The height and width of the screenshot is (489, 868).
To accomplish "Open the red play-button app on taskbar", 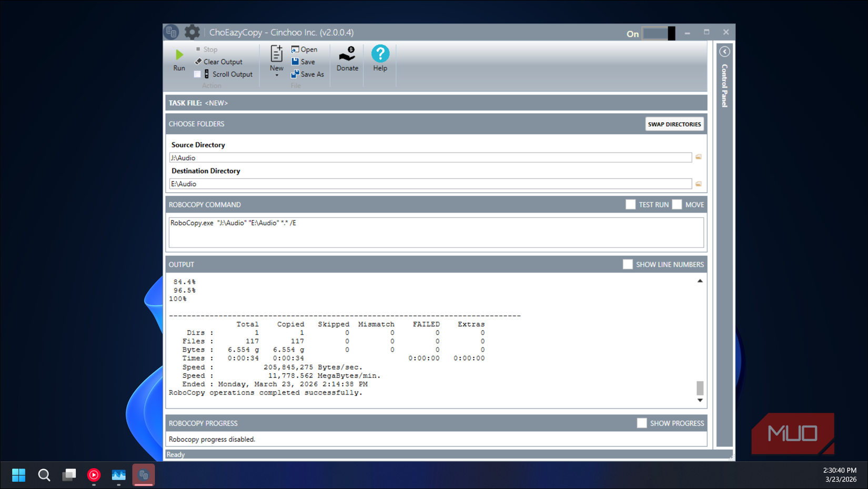I will click(94, 475).
